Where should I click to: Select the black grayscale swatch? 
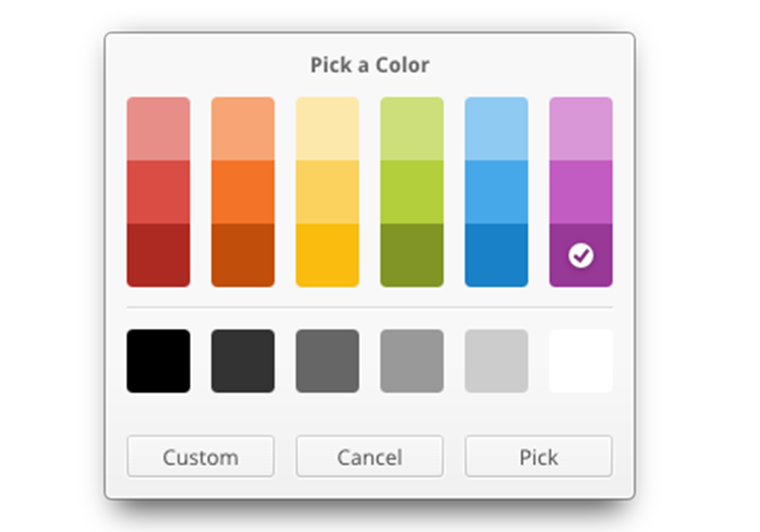[158, 361]
